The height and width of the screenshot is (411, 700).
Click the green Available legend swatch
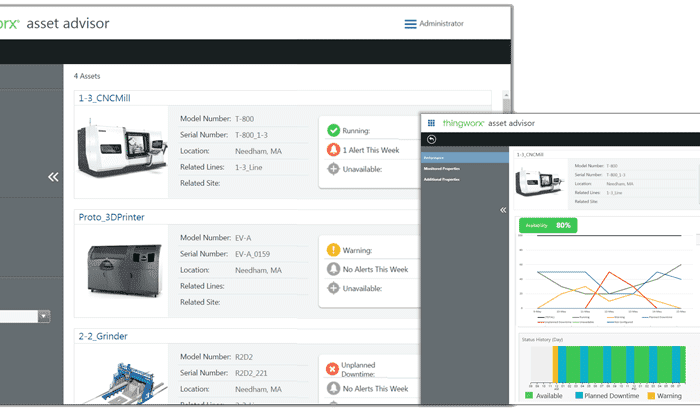(529, 395)
